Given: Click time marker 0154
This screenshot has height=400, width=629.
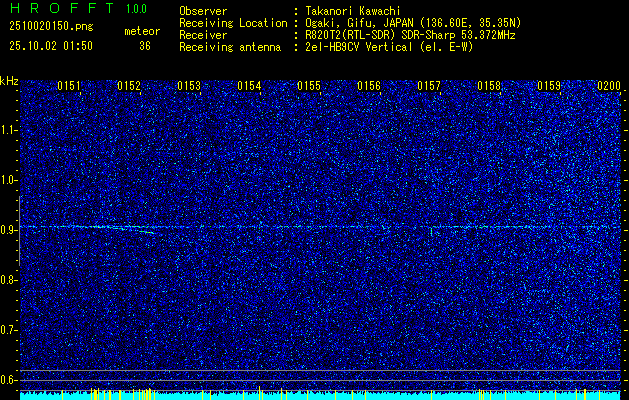Looking at the screenshot, I should [x=249, y=86].
